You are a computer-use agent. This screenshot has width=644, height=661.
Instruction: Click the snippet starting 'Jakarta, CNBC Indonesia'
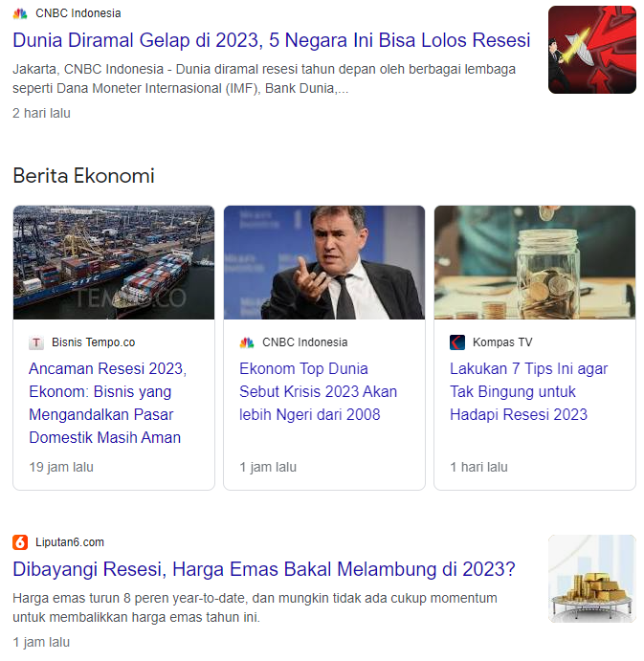(x=264, y=78)
